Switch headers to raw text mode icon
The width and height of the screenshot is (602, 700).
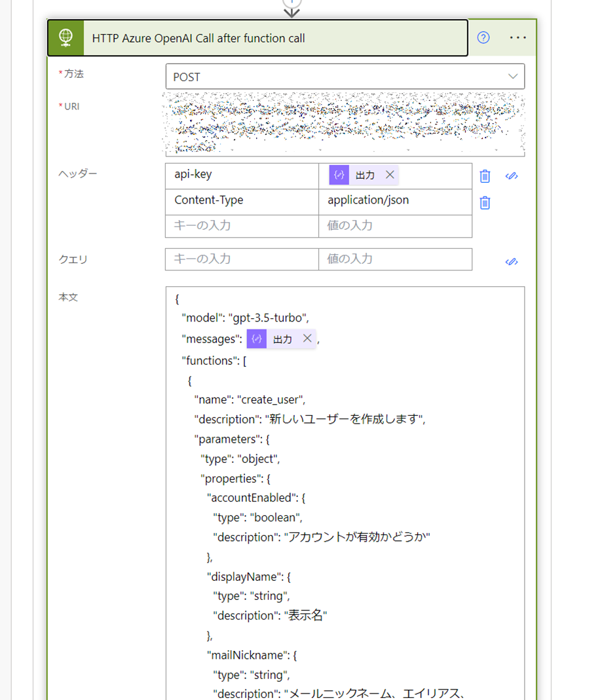click(512, 175)
